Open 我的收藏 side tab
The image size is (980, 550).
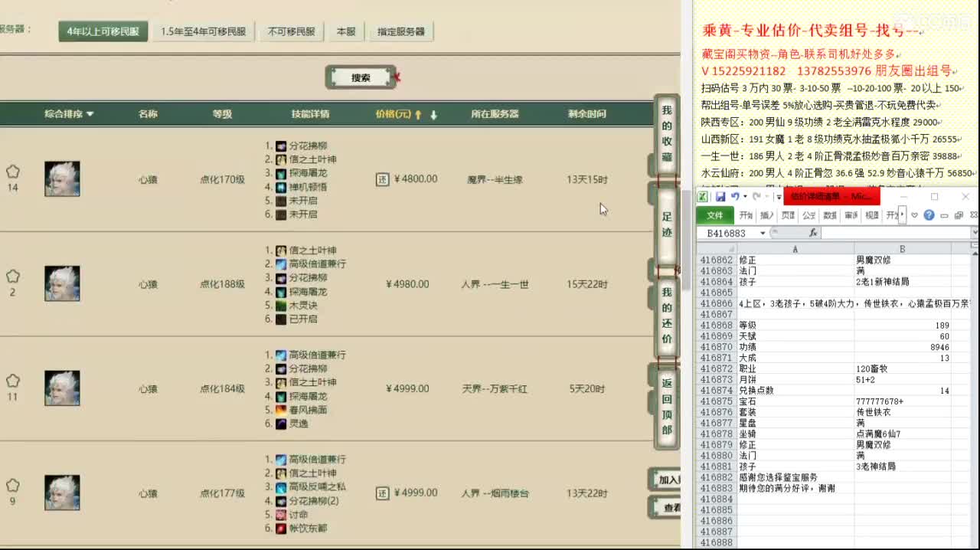point(667,134)
